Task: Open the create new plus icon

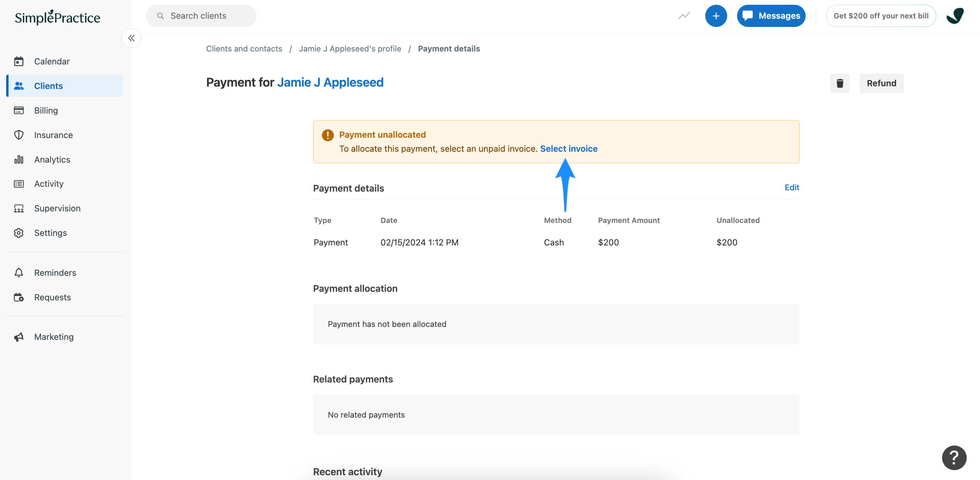Action: point(716,16)
